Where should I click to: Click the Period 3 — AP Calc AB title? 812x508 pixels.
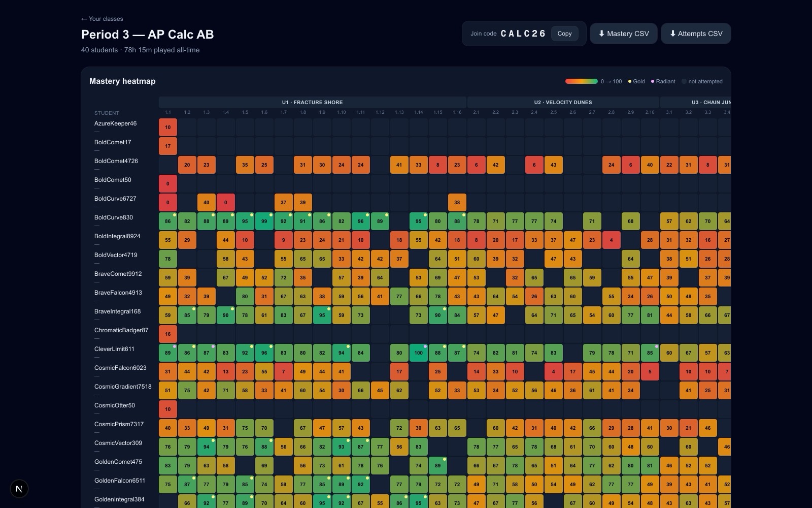148,35
